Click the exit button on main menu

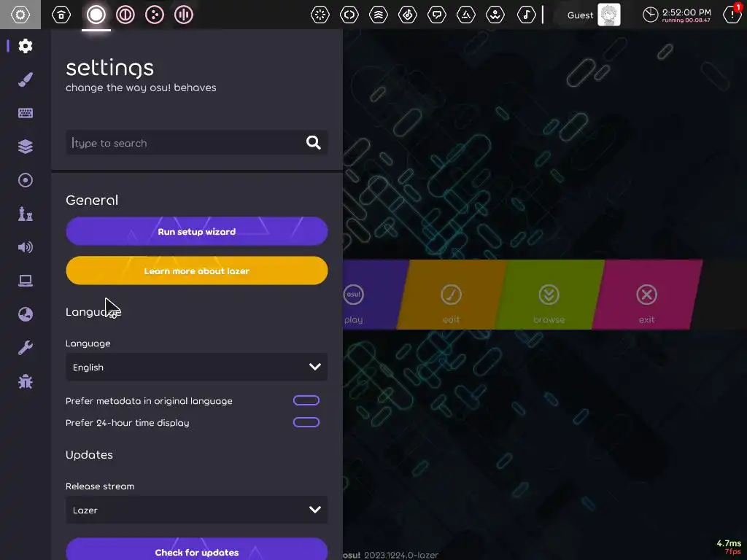pyautogui.click(x=646, y=295)
